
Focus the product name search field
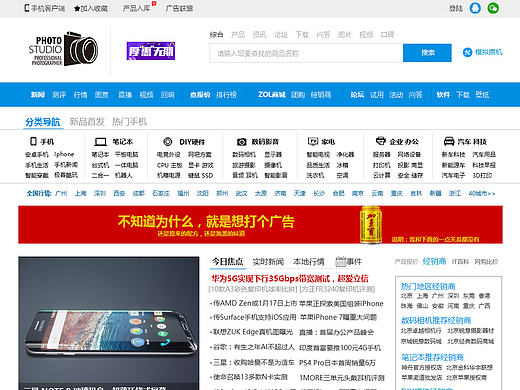306,53
